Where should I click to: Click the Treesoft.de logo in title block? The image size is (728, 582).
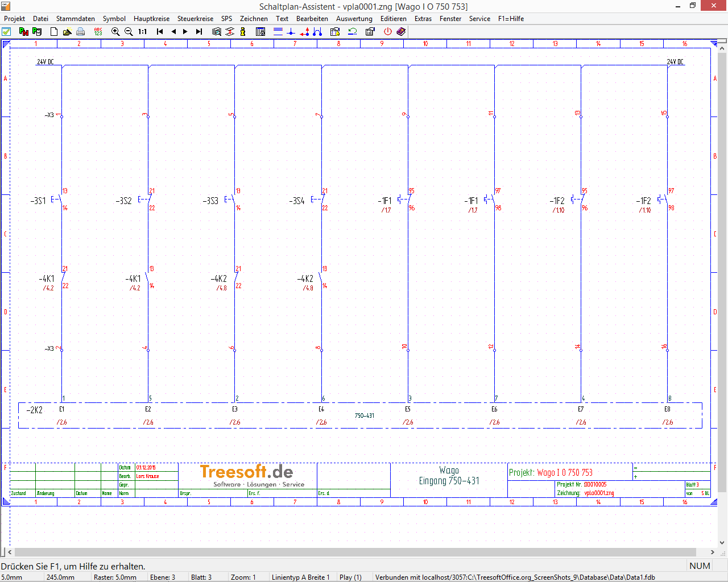[247, 476]
